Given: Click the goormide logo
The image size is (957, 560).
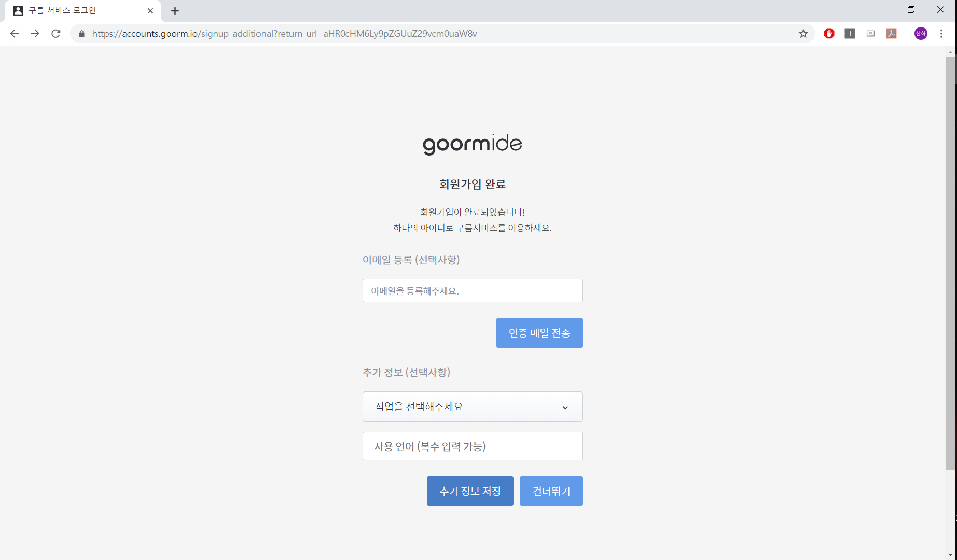Looking at the screenshot, I should (x=473, y=144).
